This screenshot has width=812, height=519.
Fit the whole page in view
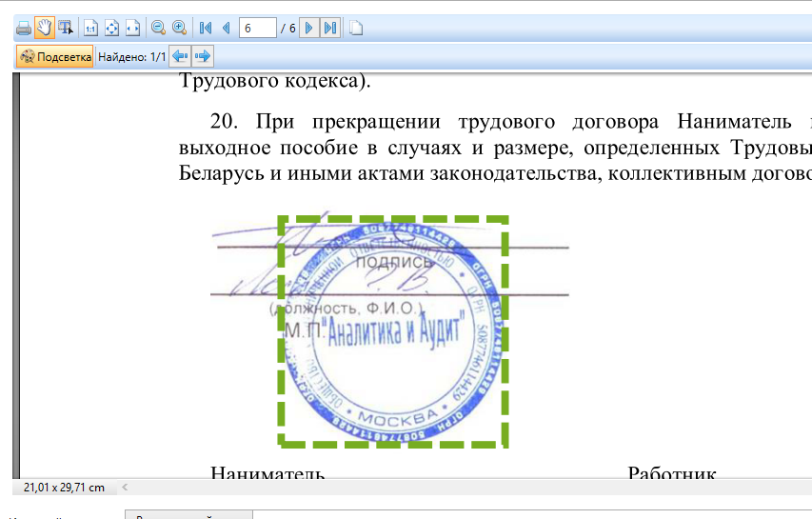[111, 28]
